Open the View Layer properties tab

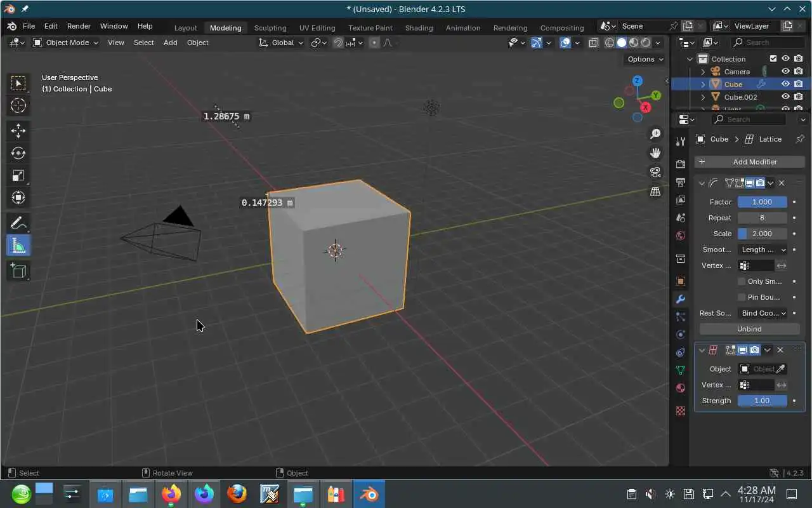681,199
